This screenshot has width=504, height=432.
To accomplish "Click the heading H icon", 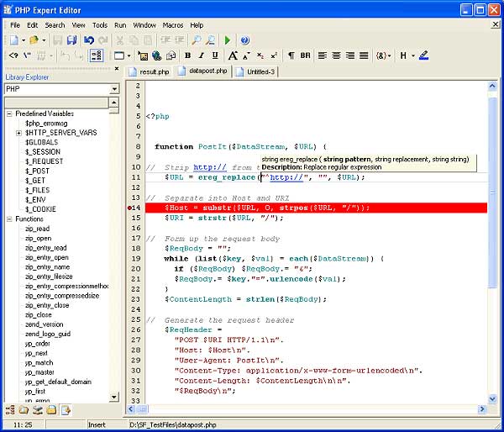I will point(403,55).
